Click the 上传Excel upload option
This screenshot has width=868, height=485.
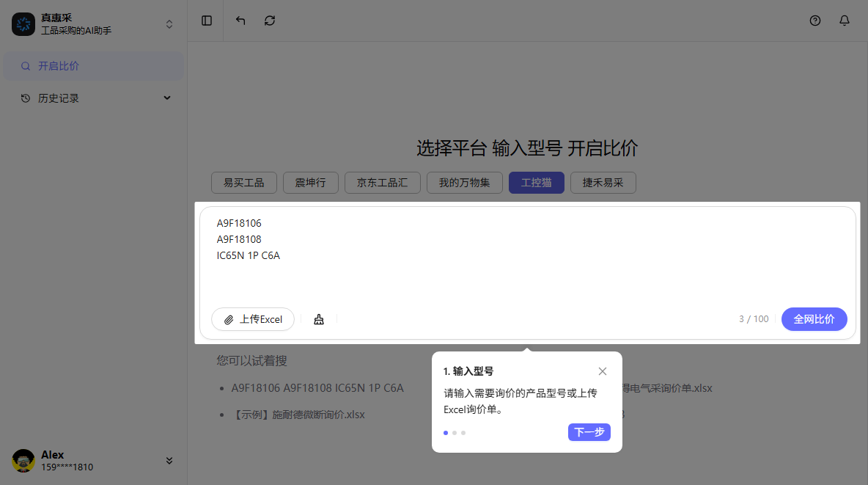(x=252, y=319)
